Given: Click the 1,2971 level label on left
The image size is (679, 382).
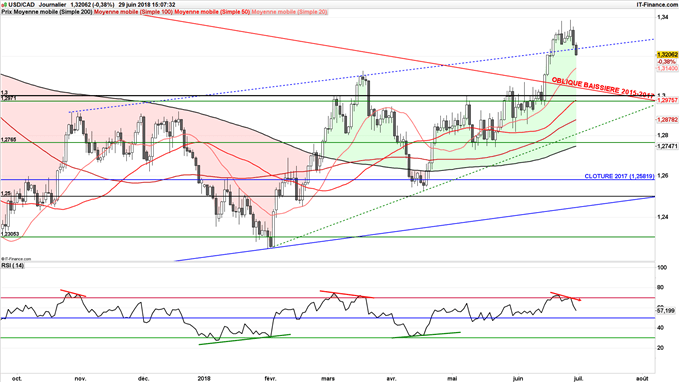Looking at the screenshot, I should point(8,99).
